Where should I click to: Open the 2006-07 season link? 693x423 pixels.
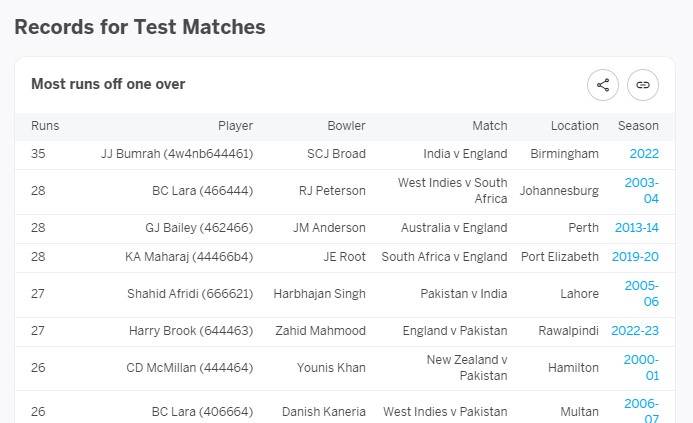click(x=641, y=410)
